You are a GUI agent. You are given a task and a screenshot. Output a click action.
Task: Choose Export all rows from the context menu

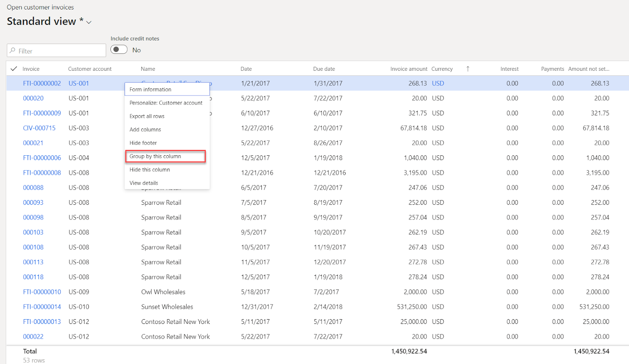(x=147, y=116)
